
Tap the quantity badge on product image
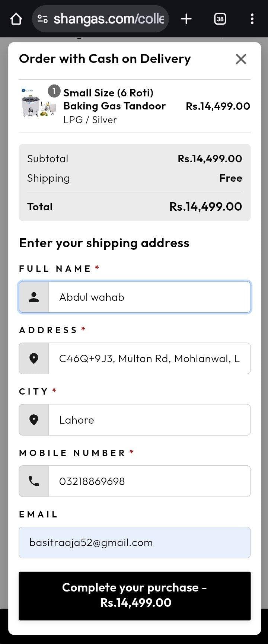coord(54,91)
